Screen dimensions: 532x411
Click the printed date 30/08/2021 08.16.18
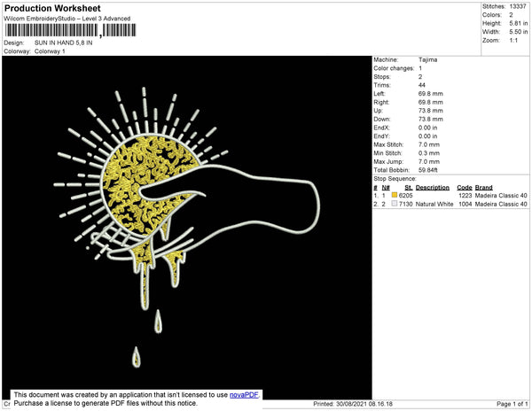(x=364, y=404)
